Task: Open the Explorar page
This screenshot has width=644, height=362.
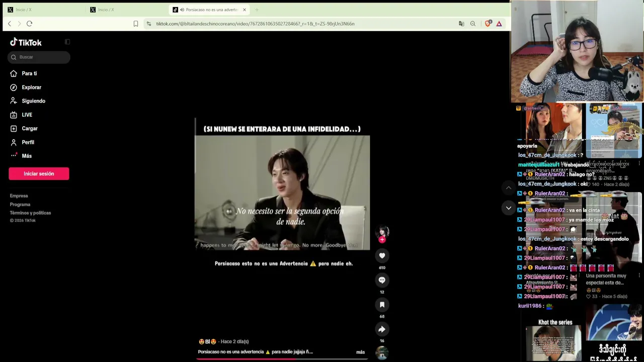Action: [x=31, y=87]
